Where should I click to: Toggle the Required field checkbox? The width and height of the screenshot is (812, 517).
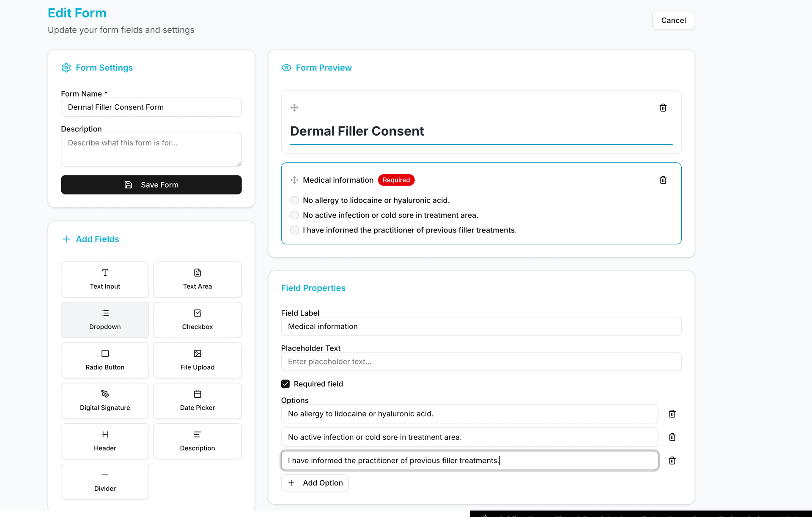point(285,383)
